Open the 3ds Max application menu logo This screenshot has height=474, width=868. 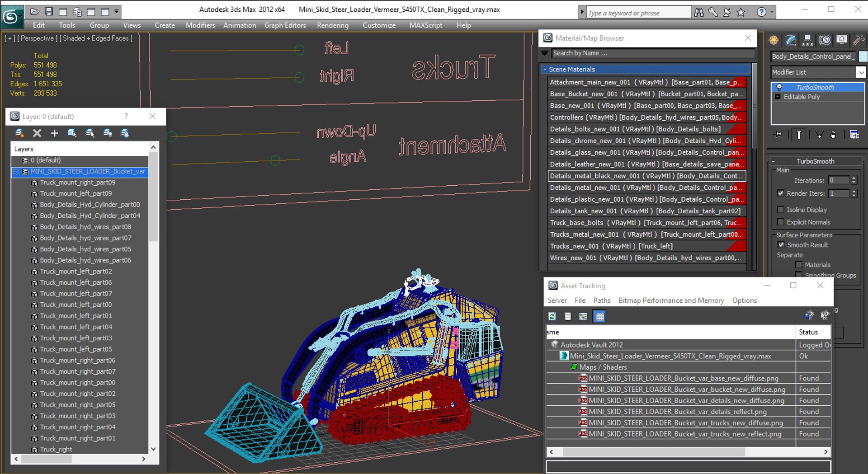pos(12,16)
